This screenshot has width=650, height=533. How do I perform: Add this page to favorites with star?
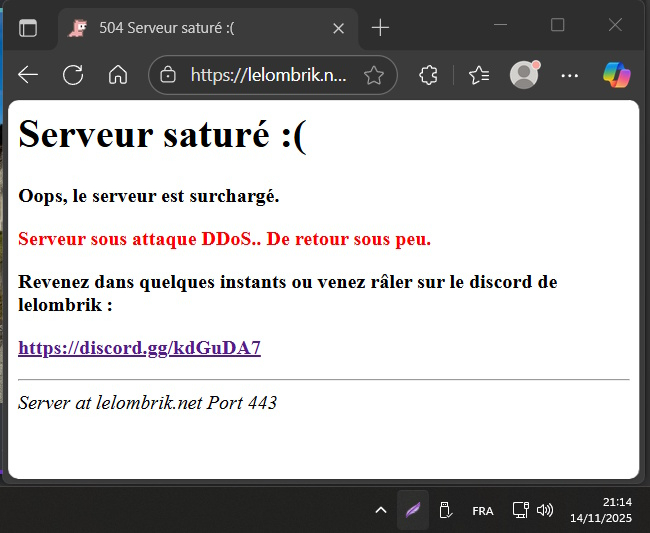[x=373, y=75]
